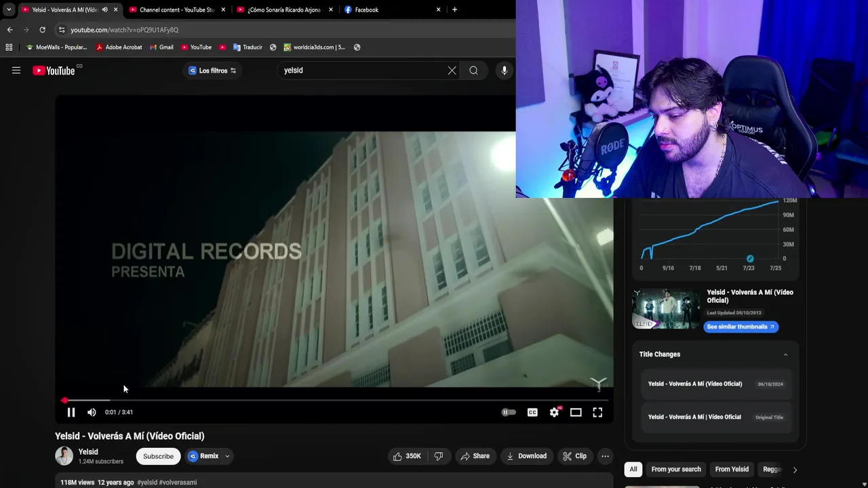Click the Remix button

pos(203,456)
